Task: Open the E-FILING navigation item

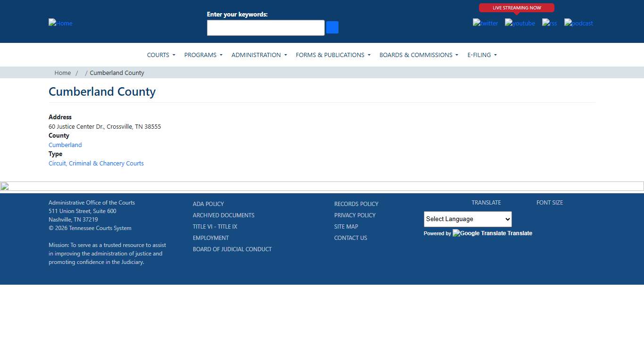Action: click(x=482, y=55)
